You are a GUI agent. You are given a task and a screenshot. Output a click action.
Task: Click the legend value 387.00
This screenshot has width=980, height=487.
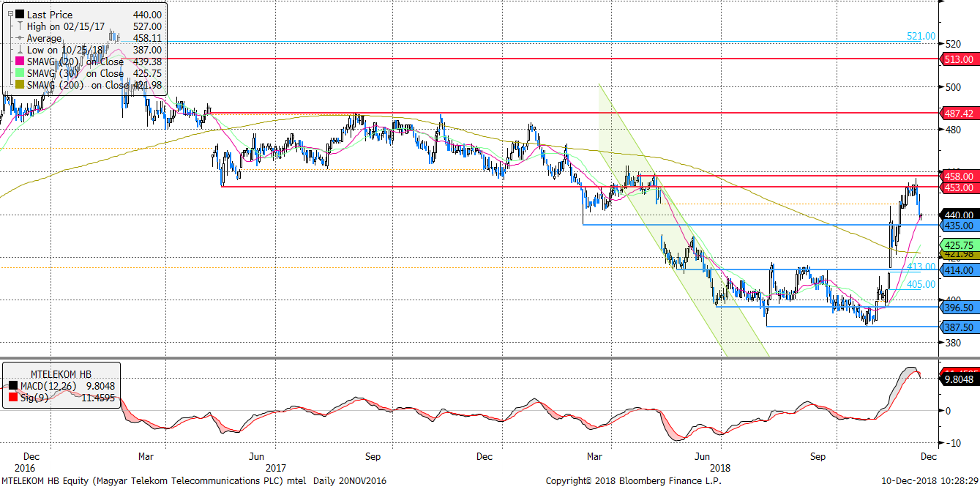[146, 50]
